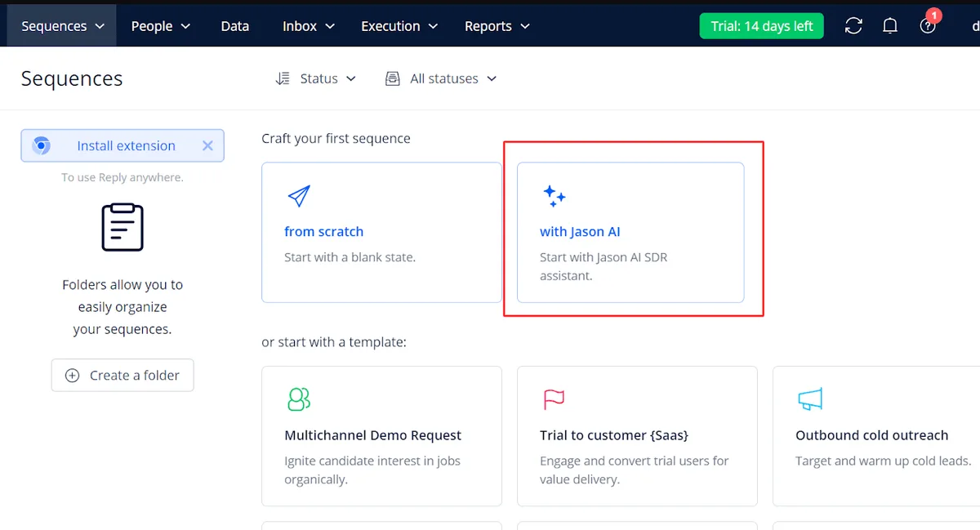This screenshot has height=530, width=980.
Task: Open the notifications bell
Action: [890, 25]
